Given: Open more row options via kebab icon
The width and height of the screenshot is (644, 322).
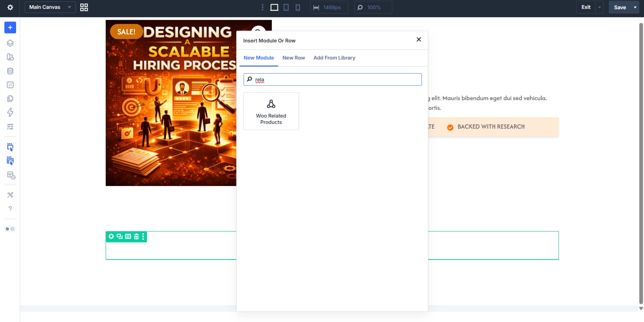Looking at the screenshot, I should click(x=143, y=236).
